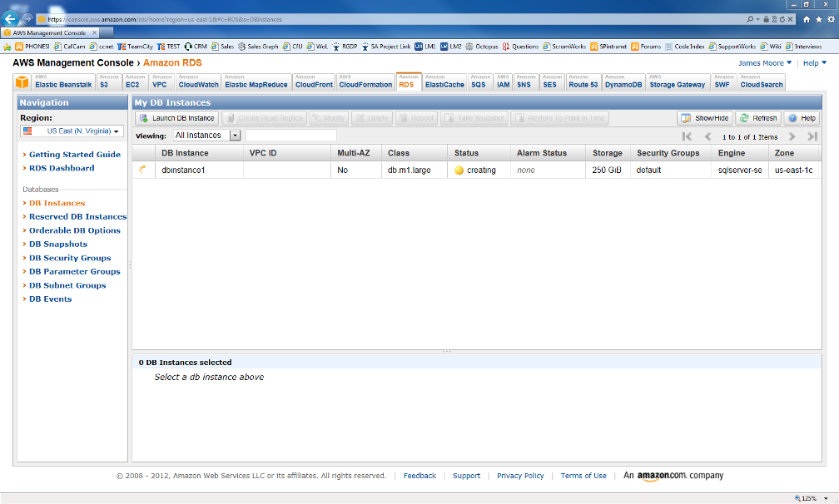Click Amazon RDS breadcrumb title
Image resolution: width=839 pixels, height=504 pixels.
172,63
